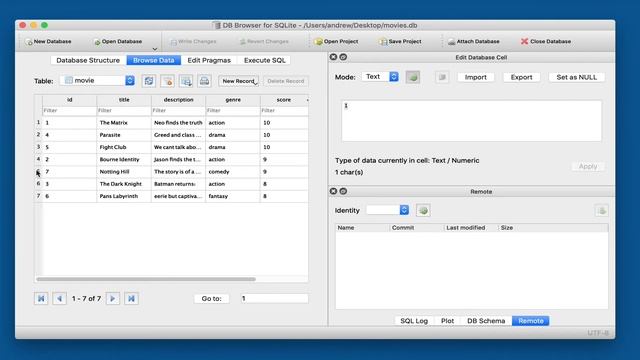Click the cell editor text area
The image size is (640, 360).
(x=471, y=121)
